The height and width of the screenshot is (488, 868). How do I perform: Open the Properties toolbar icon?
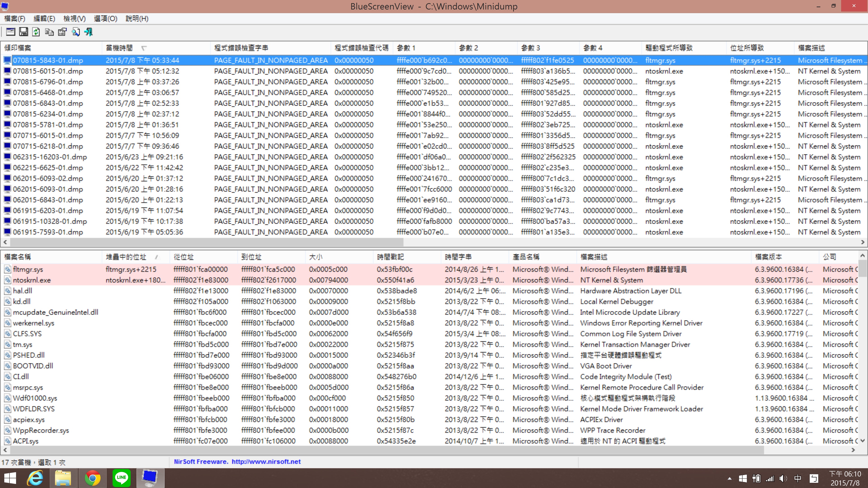(62, 32)
